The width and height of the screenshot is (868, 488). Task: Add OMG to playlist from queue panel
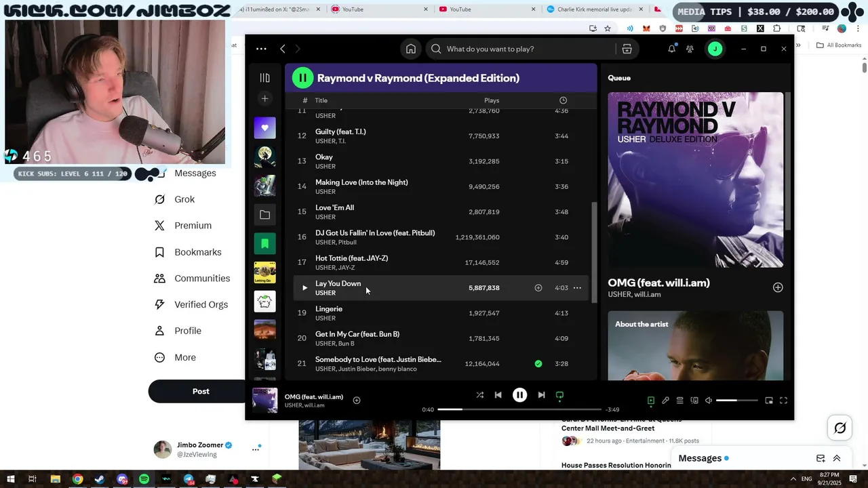coord(778,287)
